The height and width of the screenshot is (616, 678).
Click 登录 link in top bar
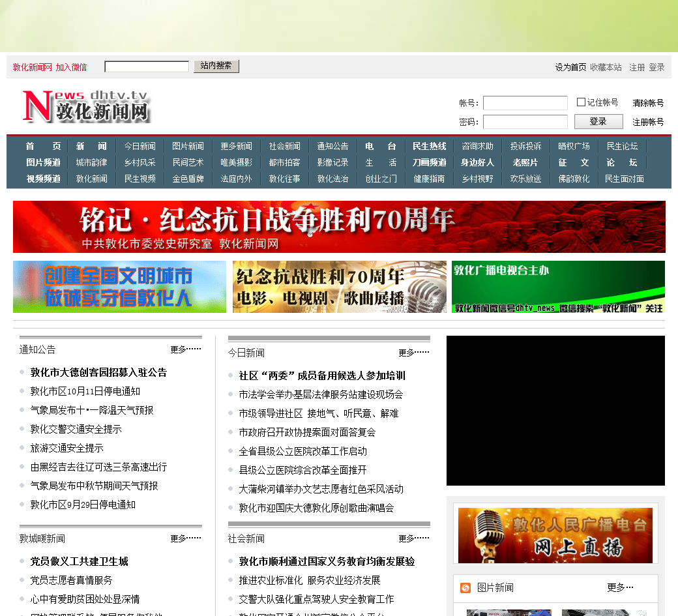(x=656, y=67)
